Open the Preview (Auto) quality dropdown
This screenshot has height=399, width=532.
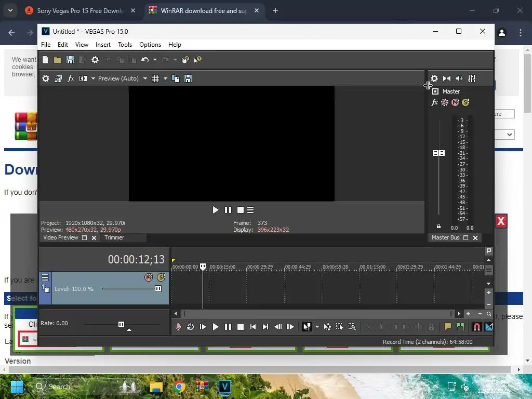pos(123,79)
